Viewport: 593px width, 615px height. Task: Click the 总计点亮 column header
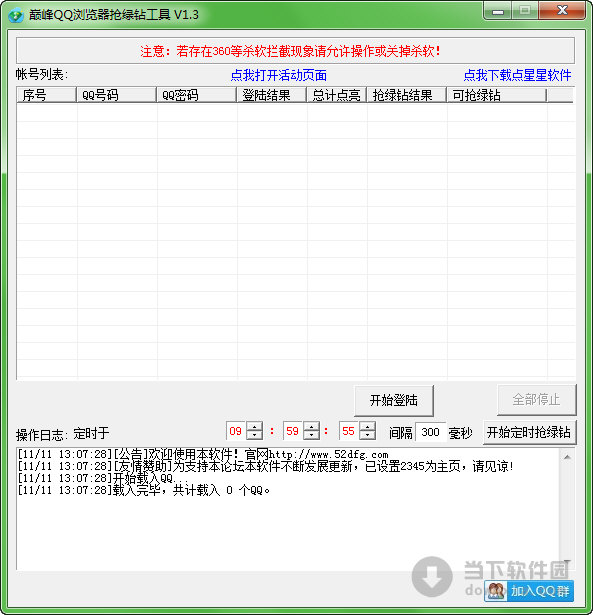pos(337,95)
